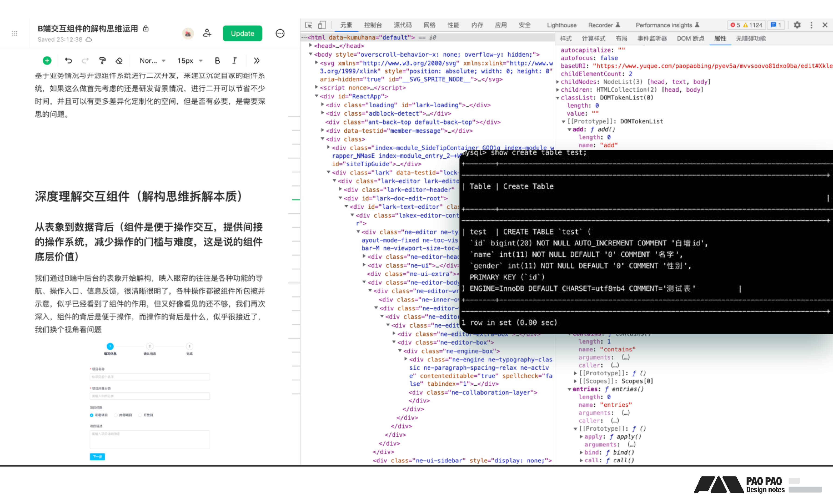
Task: Collapse the classList property
Action: coord(558,98)
